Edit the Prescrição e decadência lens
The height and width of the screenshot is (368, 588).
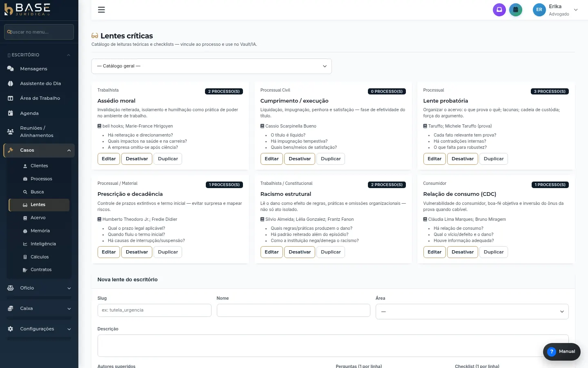[109, 252]
